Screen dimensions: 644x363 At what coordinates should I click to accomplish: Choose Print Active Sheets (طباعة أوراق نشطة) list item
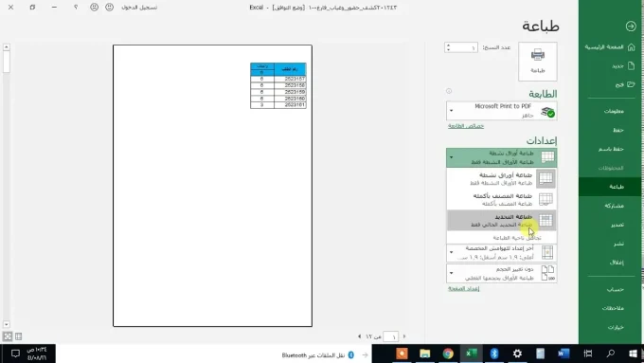tap(502, 179)
